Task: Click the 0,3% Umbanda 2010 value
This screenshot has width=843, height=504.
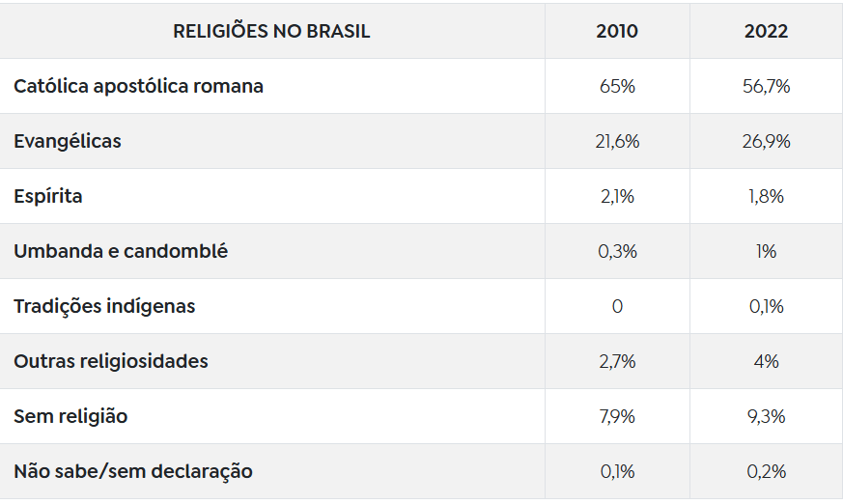Action: coord(617,251)
